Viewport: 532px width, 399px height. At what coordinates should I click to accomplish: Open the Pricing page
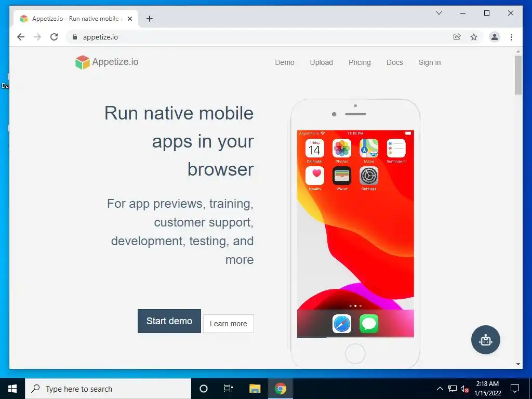[360, 62]
